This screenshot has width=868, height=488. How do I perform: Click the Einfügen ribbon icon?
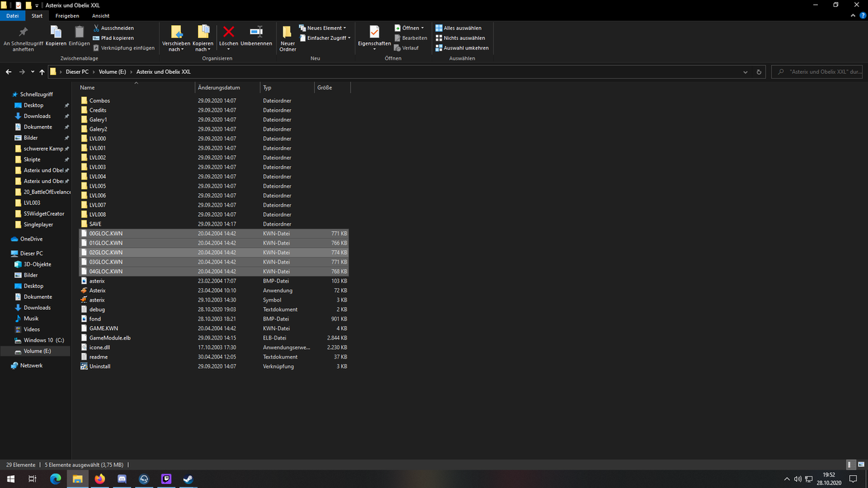79,36
